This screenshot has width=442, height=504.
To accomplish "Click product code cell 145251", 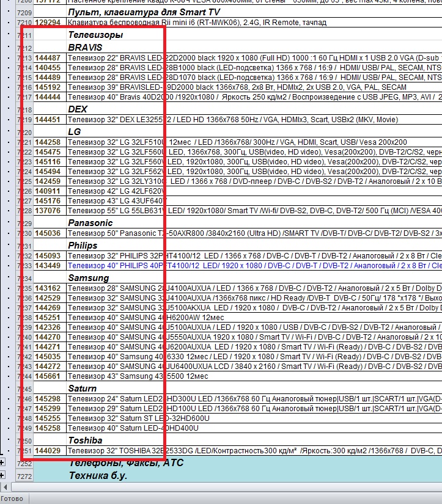I will click(x=50, y=318).
